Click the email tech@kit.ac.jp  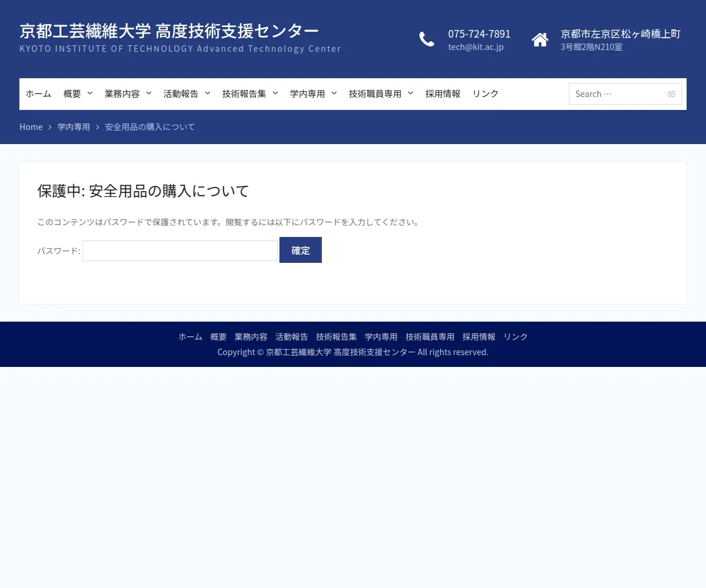tap(476, 47)
